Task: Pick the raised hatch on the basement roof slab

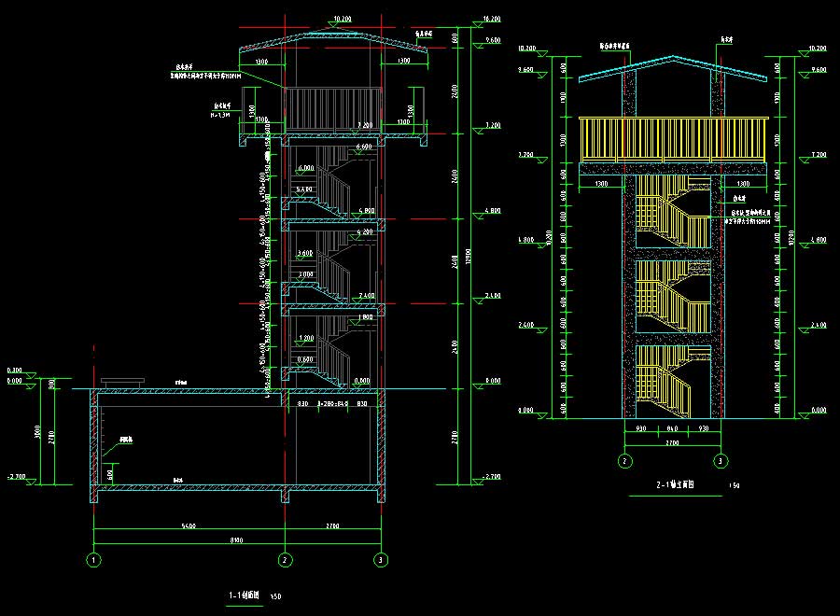Action: 122,383
